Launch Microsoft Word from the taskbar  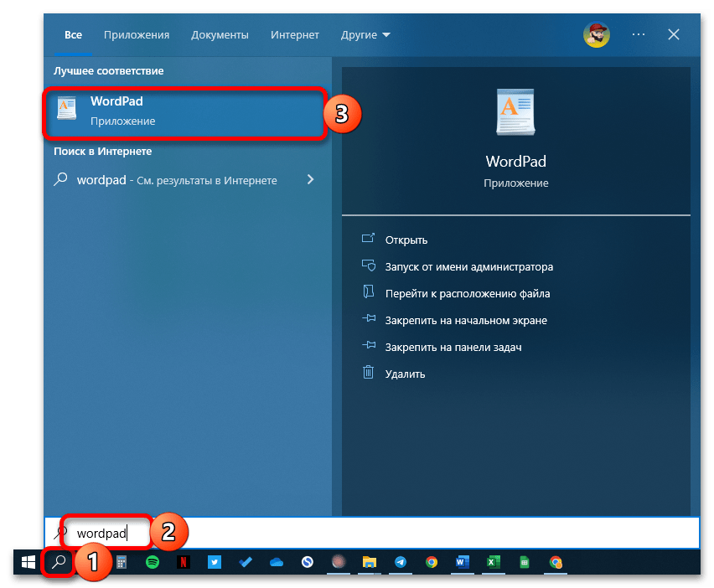pyautogui.click(x=462, y=563)
